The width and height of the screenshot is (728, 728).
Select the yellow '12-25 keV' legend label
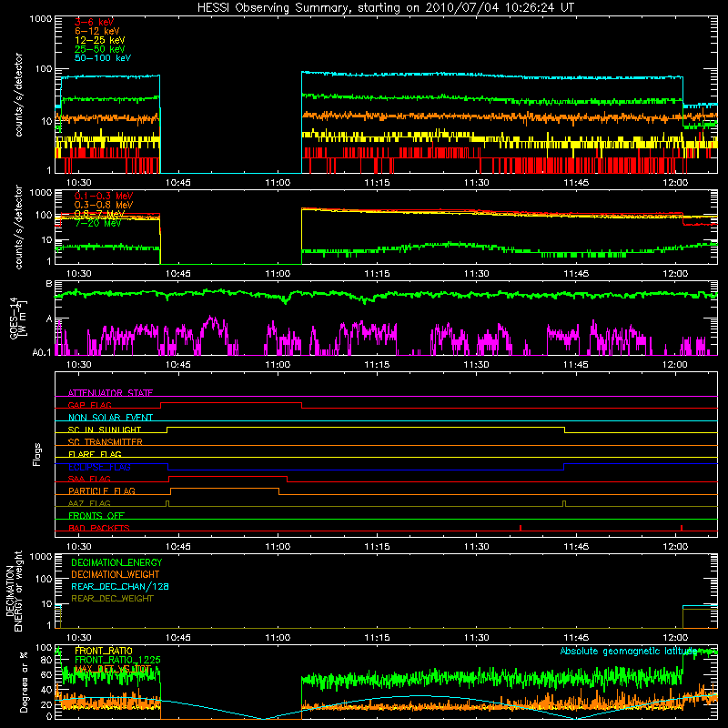(100, 40)
